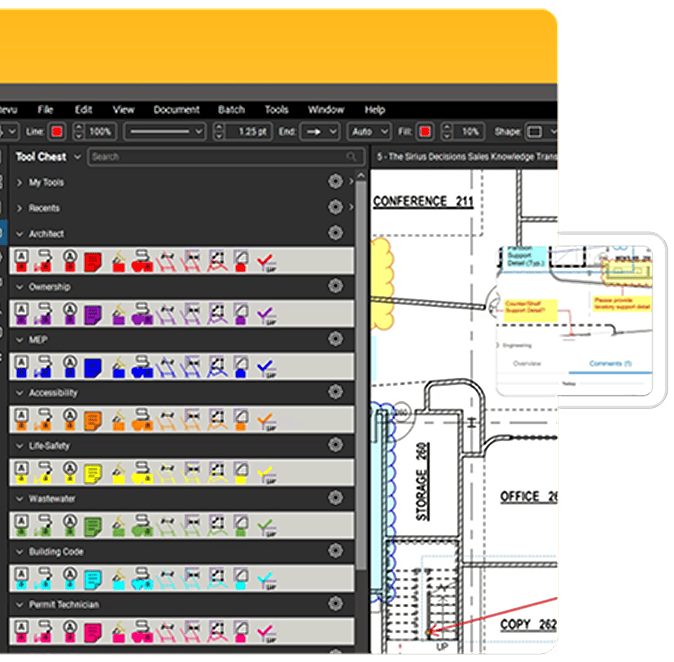
Task: Select the yellow text box tool in Life-Safety row
Action: [22, 472]
